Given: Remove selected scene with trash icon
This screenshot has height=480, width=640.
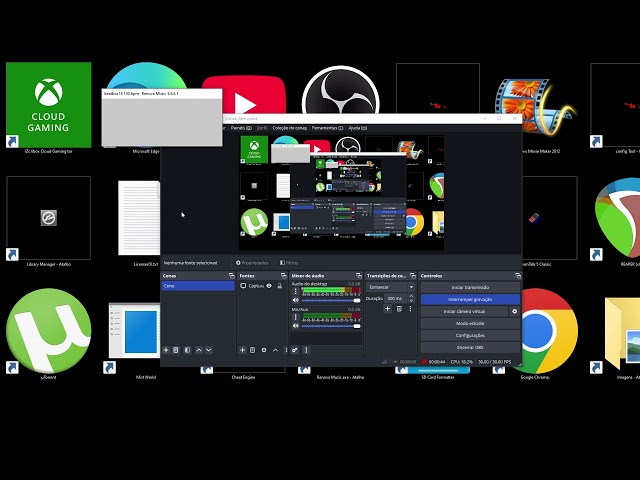Looking at the screenshot, I should coord(176,350).
